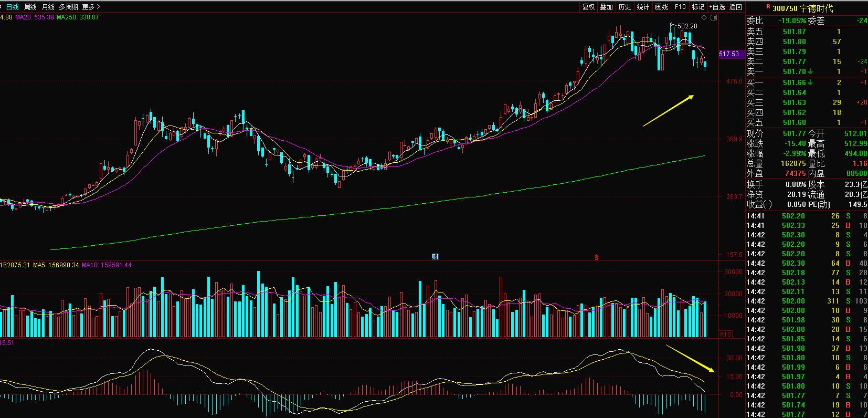Select the stock title 300750 宁德时代
Viewport: 868px width, 418px height.
[x=803, y=8]
